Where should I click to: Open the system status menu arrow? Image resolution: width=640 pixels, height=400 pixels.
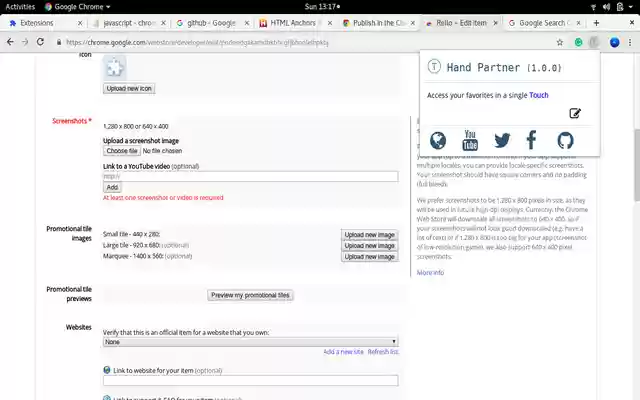pos(631,7)
